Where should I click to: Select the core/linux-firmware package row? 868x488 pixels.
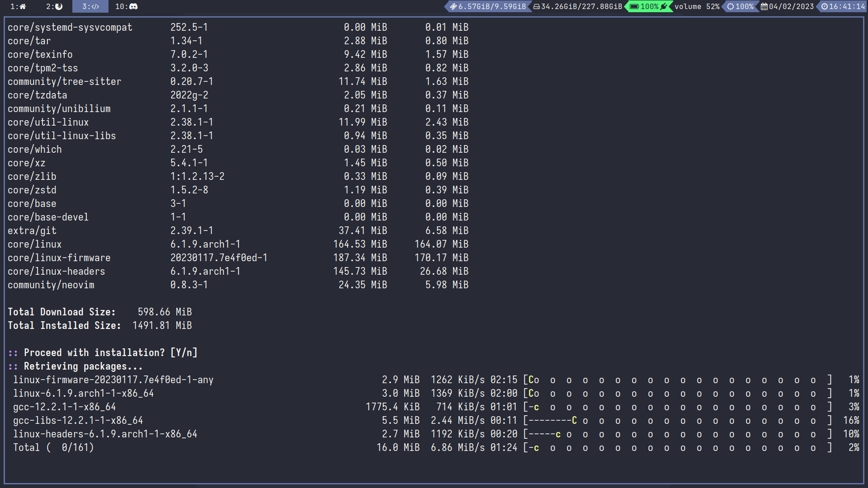pos(59,258)
